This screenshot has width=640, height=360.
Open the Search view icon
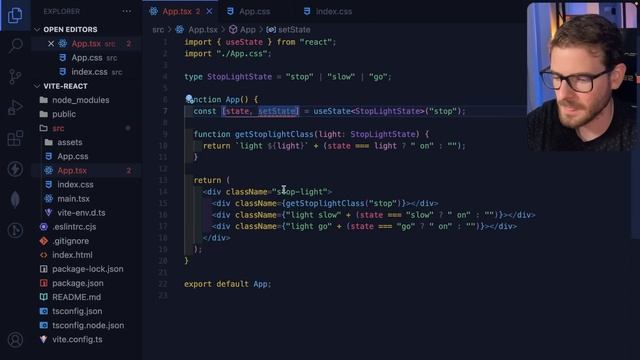[15, 45]
